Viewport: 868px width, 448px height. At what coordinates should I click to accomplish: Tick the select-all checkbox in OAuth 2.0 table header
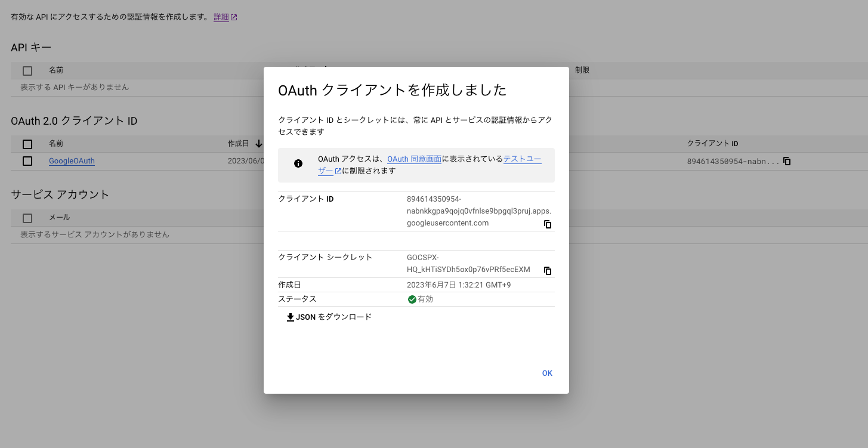point(27,144)
